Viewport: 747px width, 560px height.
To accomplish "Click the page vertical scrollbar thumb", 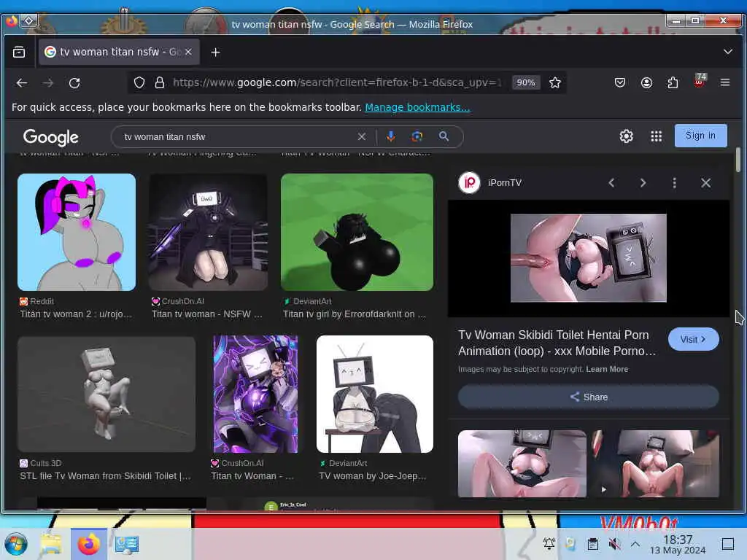I will click(x=738, y=160).
